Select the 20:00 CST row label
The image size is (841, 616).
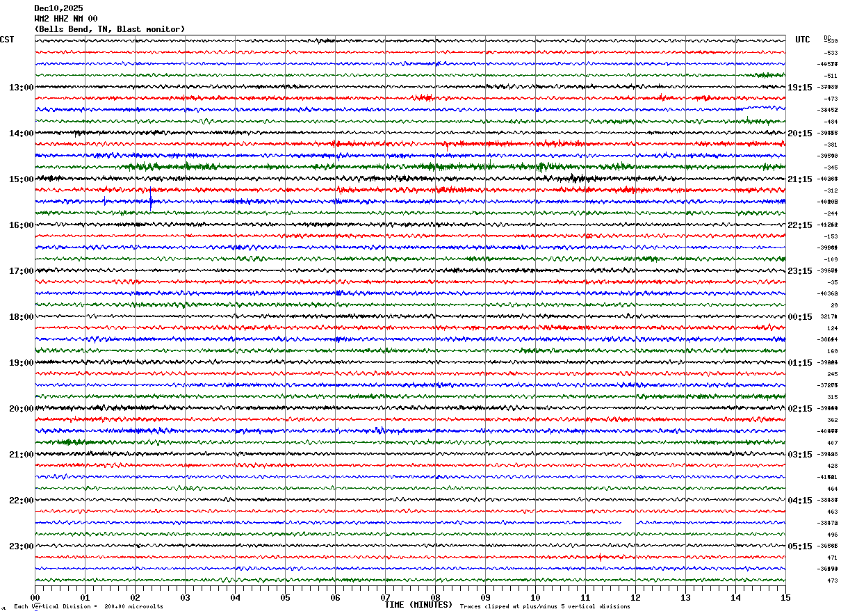click(22, 409)
